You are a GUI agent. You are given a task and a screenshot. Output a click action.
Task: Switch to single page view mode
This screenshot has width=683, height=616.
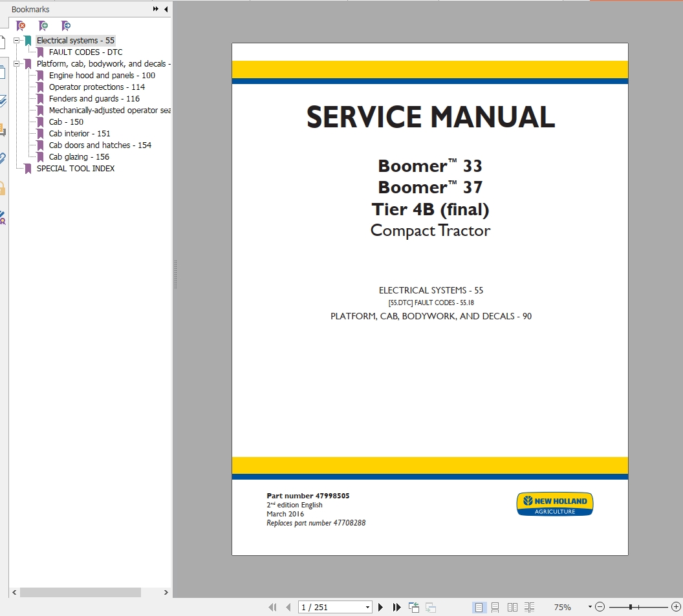tap(479, 608)
